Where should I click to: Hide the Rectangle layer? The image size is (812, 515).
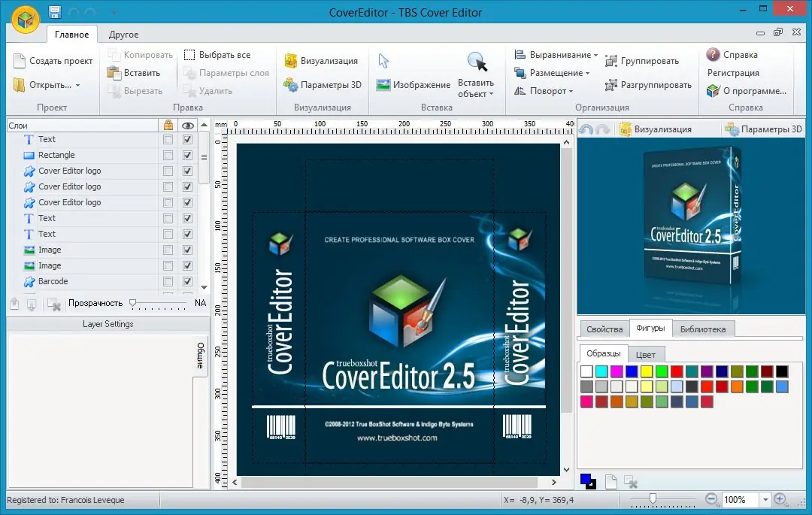(187, 155)
